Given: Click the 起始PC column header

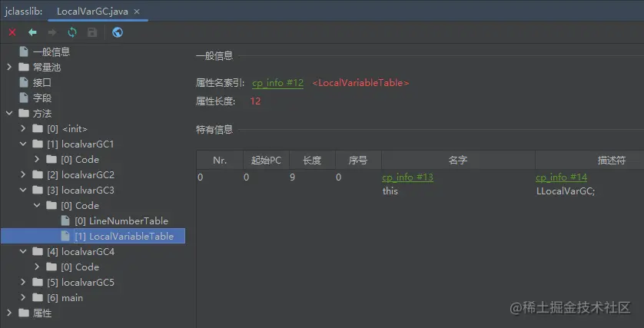Looking at the screenshot, I should tap(266, 160).
